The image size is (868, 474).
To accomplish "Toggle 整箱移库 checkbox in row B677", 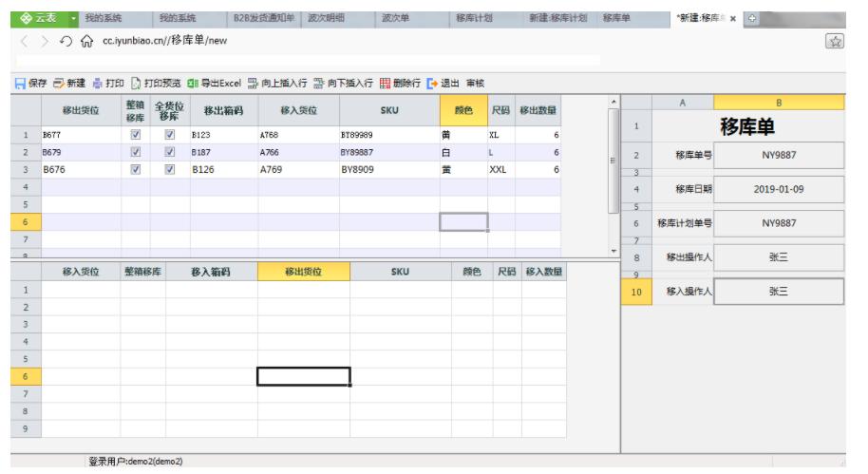I will [x=135, y=135].
